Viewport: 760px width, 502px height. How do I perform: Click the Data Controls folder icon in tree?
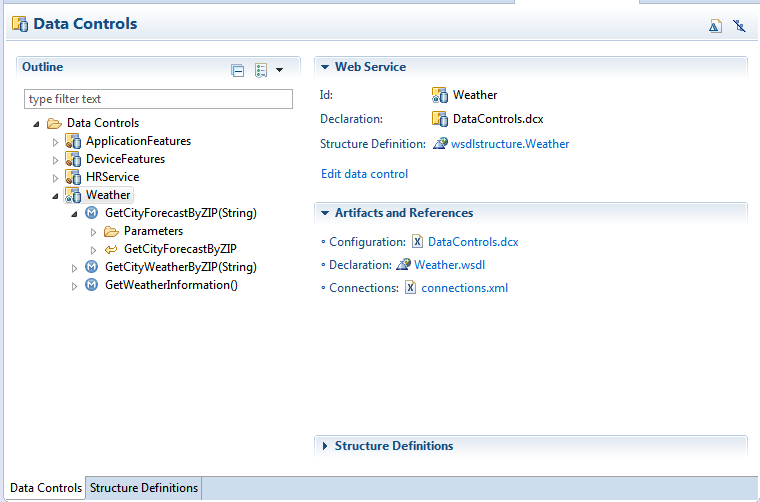[54, 124]
